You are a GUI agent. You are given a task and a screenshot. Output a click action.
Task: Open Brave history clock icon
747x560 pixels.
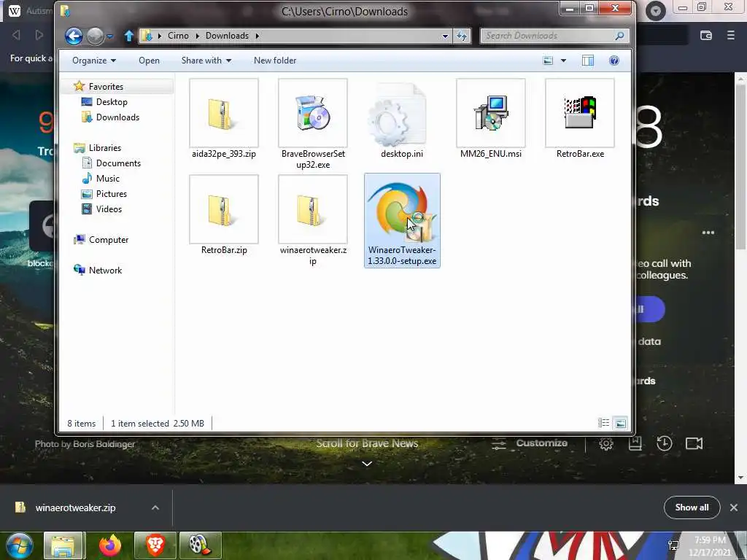pos(664,444)
